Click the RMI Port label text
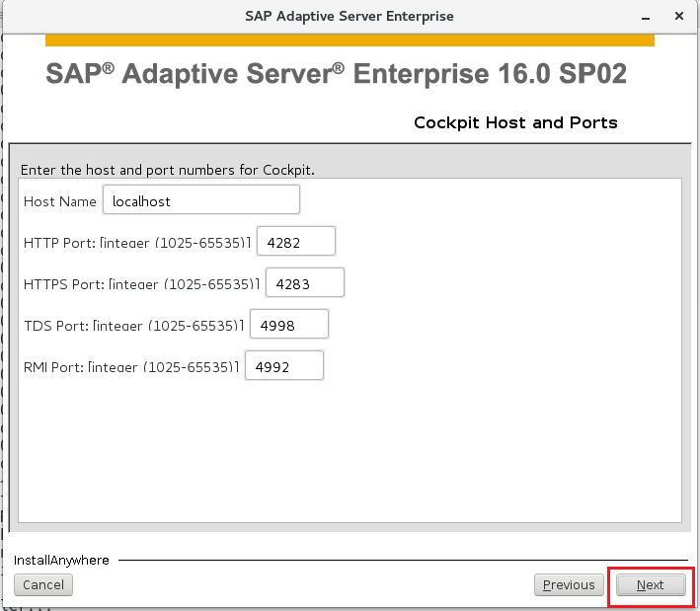 131,367
